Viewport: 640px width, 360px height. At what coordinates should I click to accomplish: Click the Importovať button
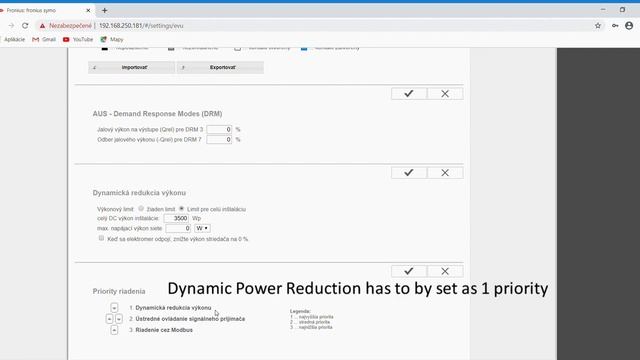[131, 67]
